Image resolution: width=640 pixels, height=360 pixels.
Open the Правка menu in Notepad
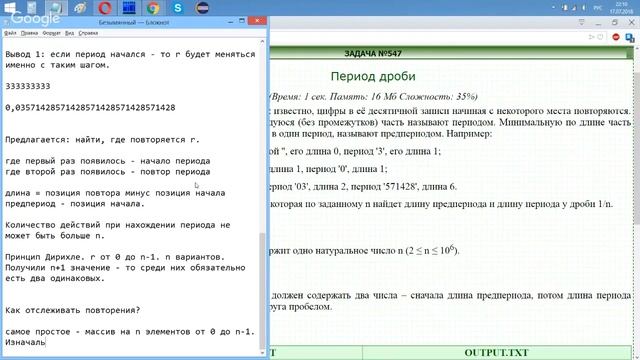29,33
